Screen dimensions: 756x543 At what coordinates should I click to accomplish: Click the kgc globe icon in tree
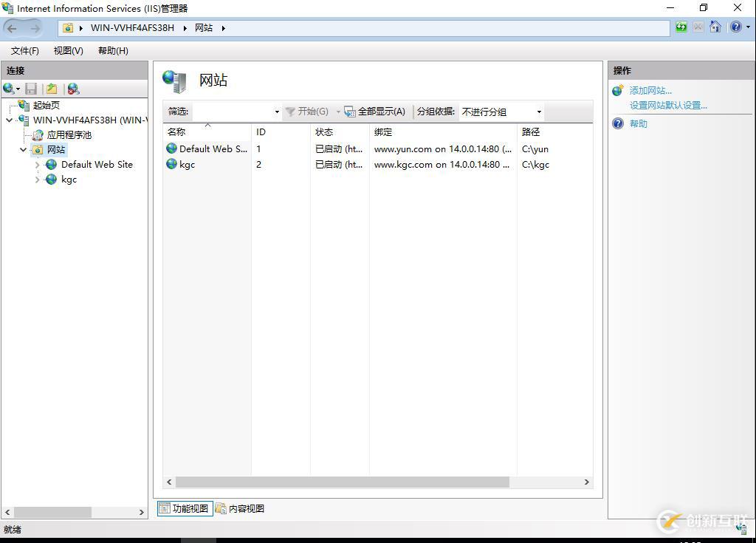[51, 180]
